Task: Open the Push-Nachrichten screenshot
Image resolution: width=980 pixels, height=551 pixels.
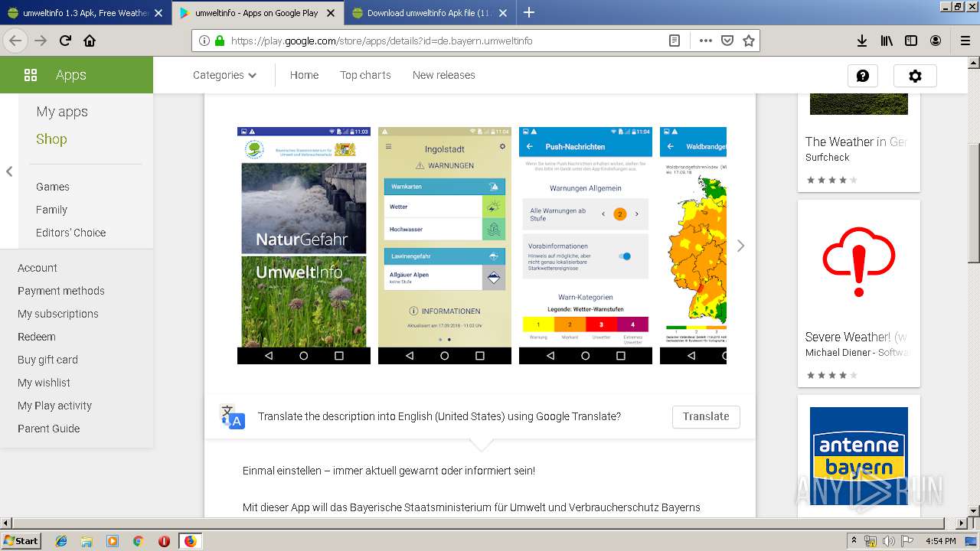Action: 586,245
